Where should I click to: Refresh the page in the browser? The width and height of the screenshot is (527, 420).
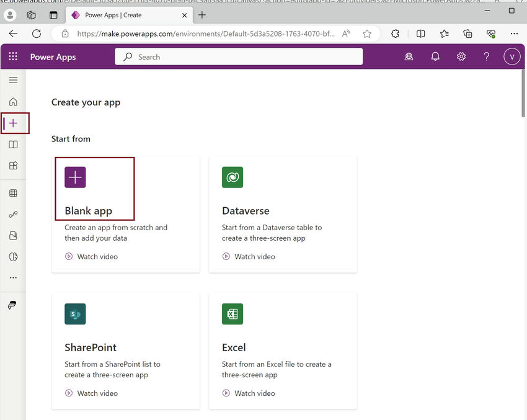[x=37, y=34]
